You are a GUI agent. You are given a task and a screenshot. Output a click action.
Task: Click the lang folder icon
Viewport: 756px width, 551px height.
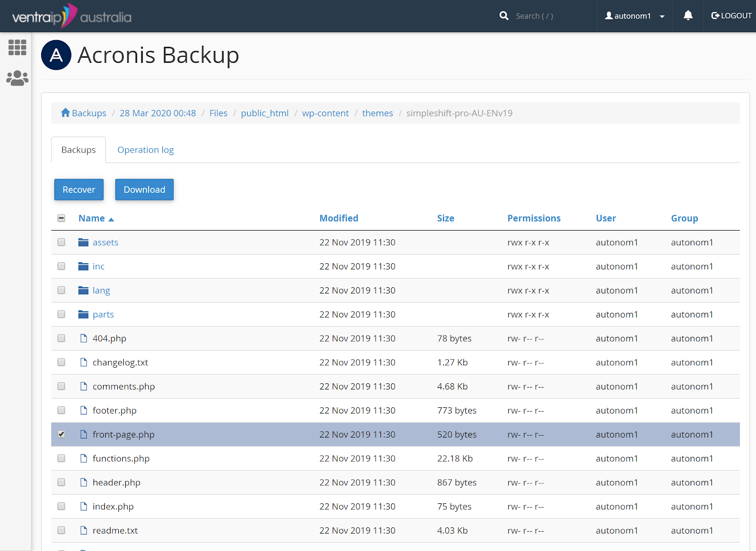[x=84, y=290]
